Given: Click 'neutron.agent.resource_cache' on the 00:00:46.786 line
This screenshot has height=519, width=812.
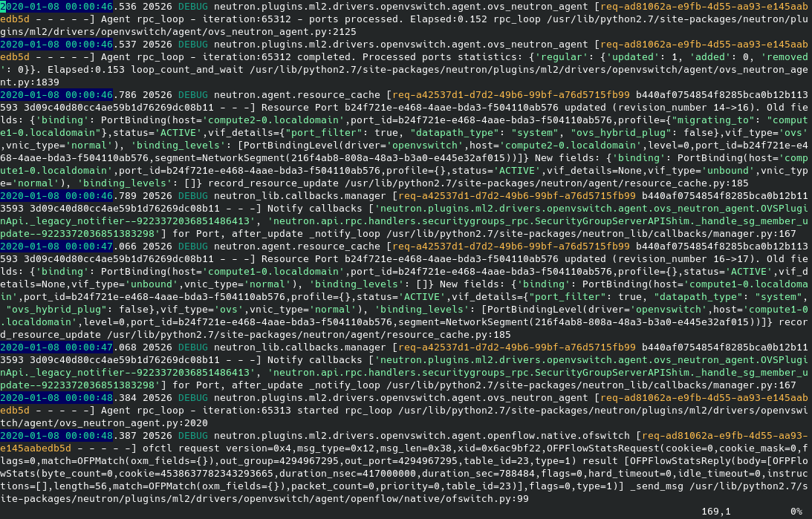Looking at the screenshot, I should coord(297,95).
